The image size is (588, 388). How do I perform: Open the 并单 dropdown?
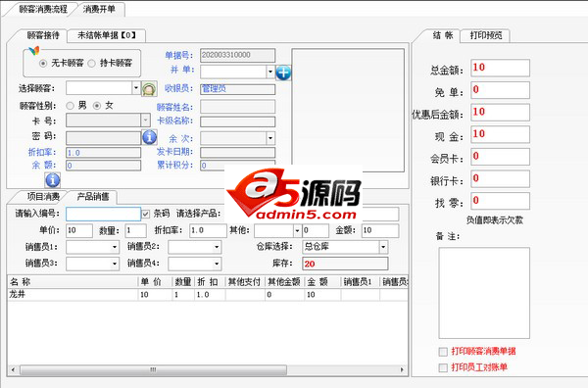click(x=270, y=72)
